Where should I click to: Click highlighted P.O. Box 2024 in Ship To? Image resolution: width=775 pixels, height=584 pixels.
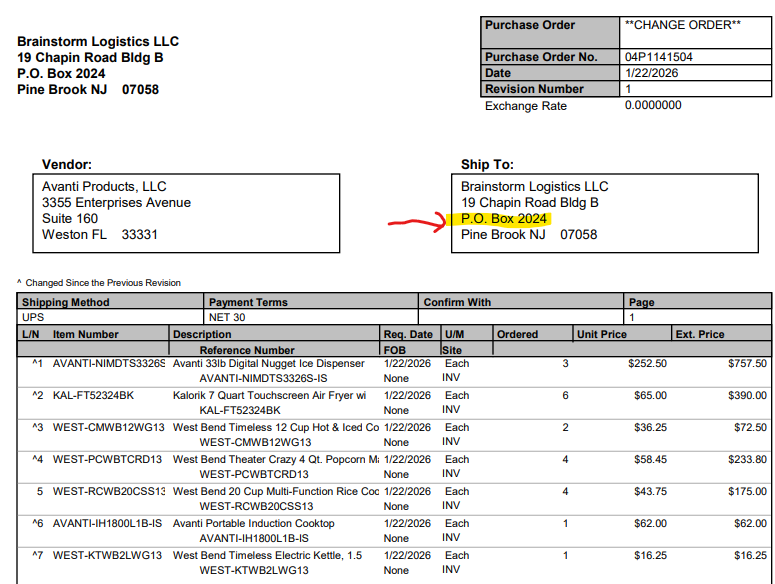(504, 219)
